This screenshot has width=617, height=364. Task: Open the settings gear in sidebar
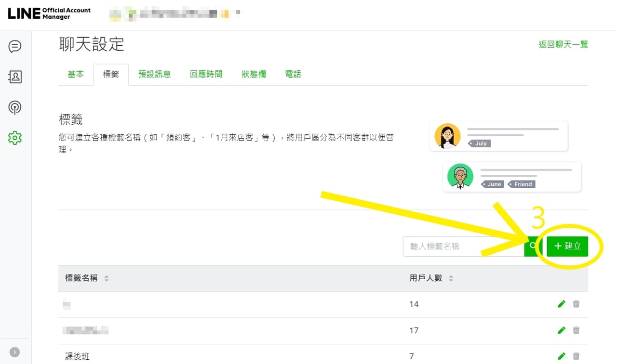pos(15,138)
